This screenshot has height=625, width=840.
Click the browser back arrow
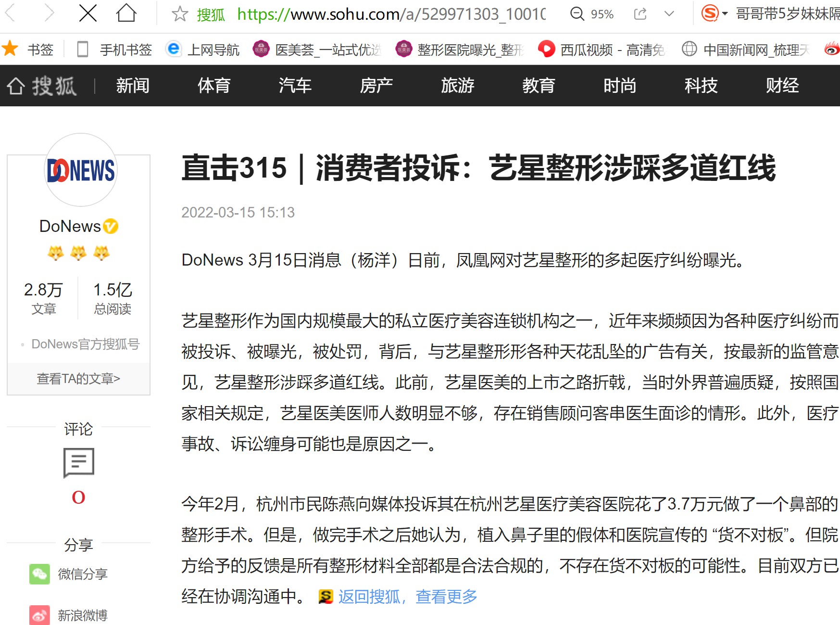11,13
